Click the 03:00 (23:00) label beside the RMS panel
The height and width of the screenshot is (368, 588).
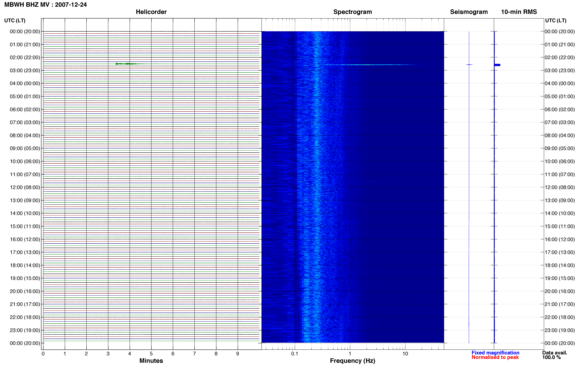(560, 71)
